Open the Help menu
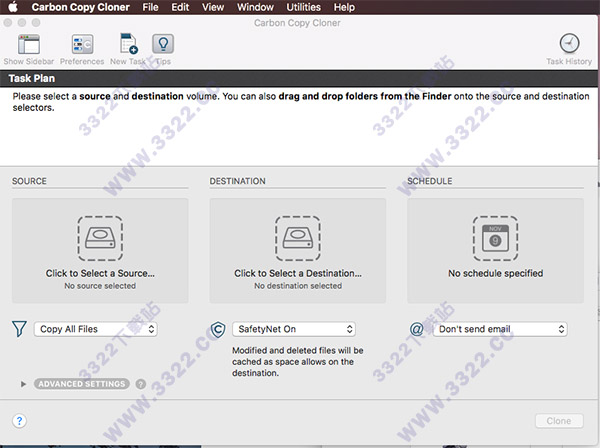The height and width of the screenshot is (448, 600). [344, 7]
